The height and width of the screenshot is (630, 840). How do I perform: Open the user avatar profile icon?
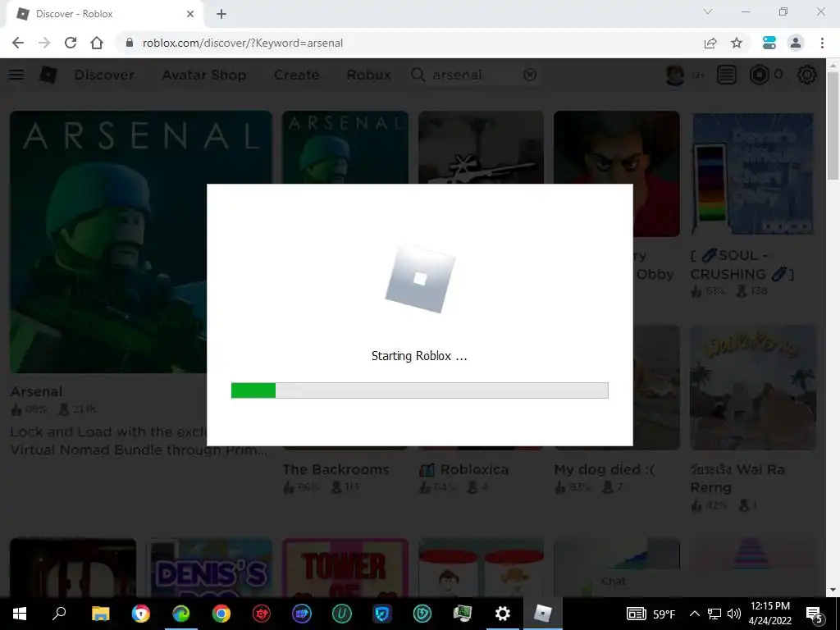point(674,75)
